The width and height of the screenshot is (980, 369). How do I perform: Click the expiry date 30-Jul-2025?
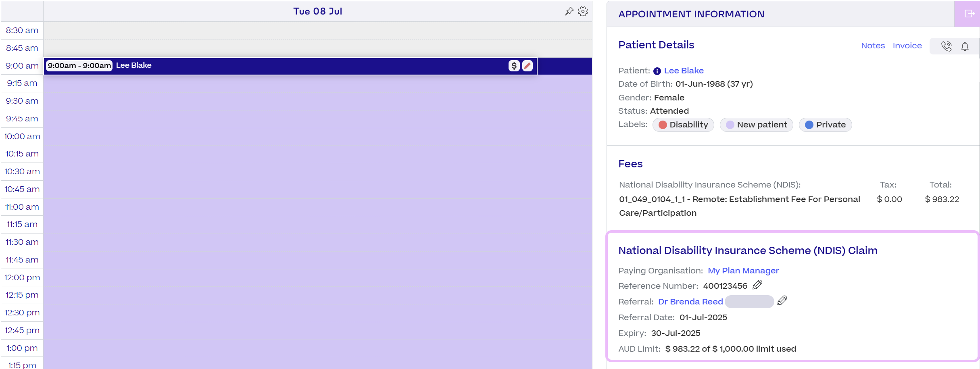tap(676, 333)
